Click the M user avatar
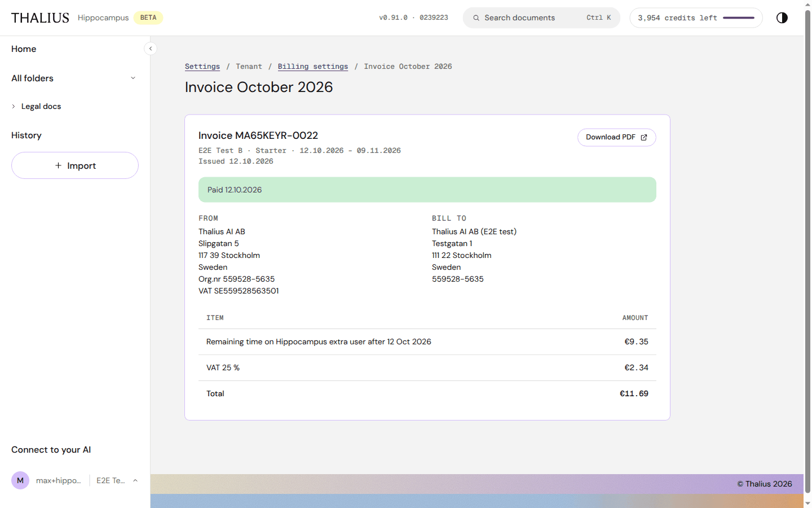The height and width of the screenshot is (508, 812). click(x=20, y=480)
